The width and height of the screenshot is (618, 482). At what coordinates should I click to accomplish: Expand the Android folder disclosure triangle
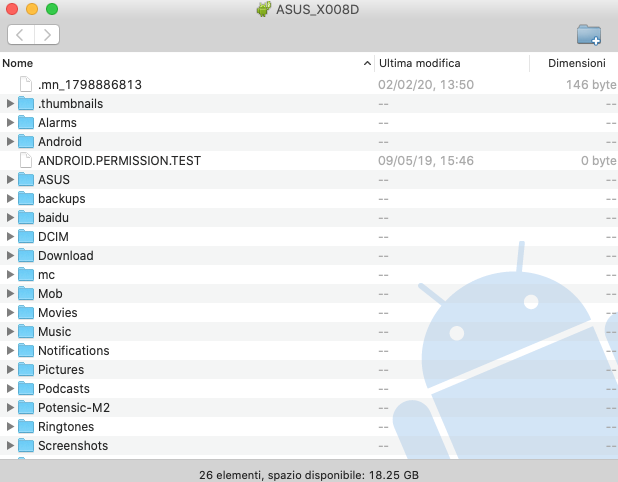point(10,141)
